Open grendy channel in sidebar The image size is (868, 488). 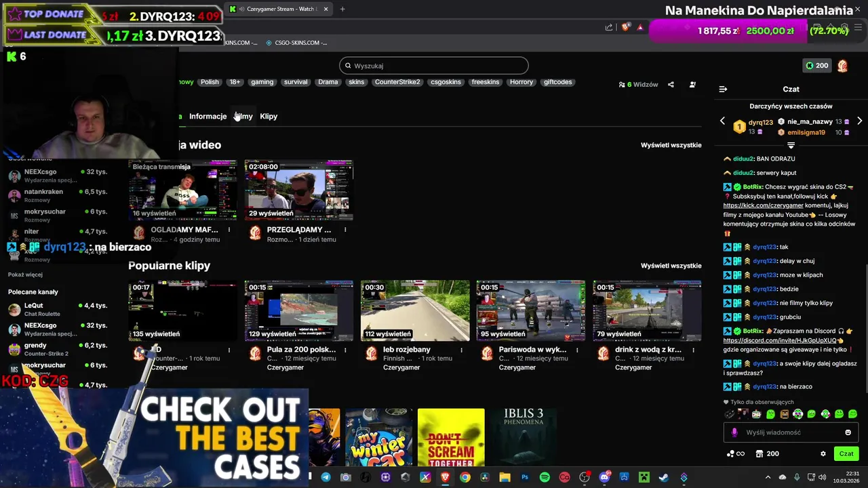click(x=58, y=349)
